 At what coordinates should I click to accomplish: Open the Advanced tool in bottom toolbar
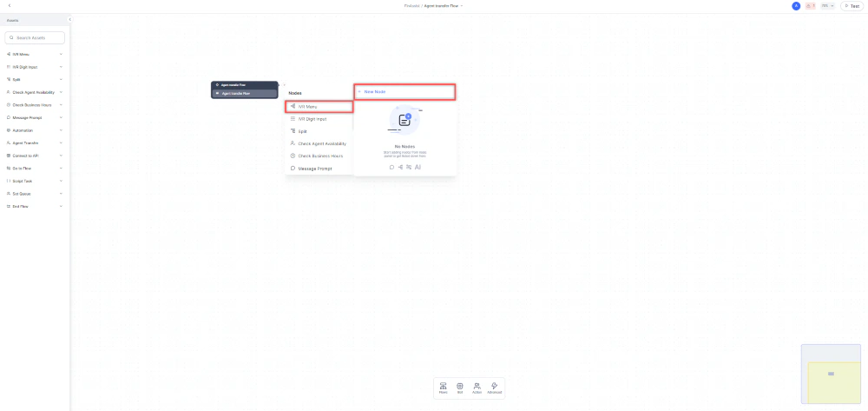click(495, 388)
